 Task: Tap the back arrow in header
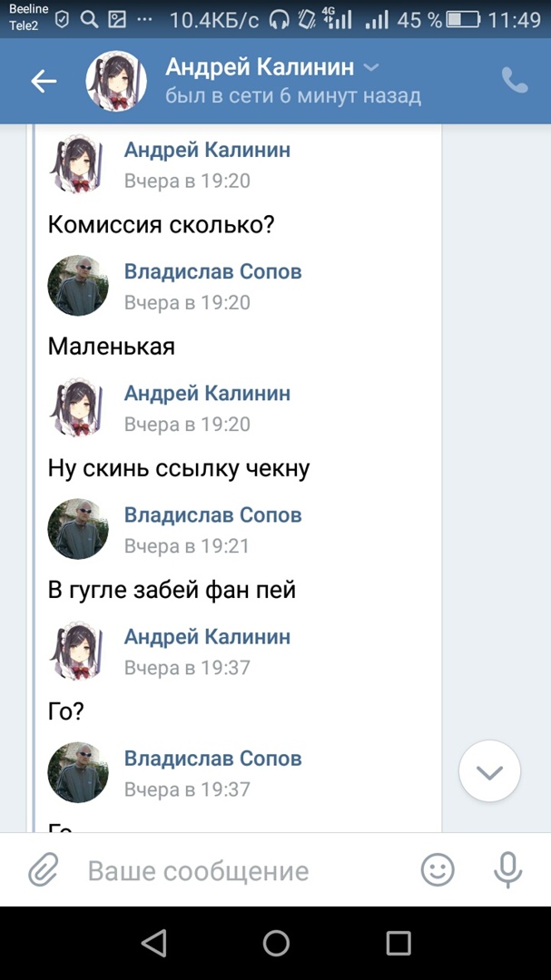[x=44, y=82]
